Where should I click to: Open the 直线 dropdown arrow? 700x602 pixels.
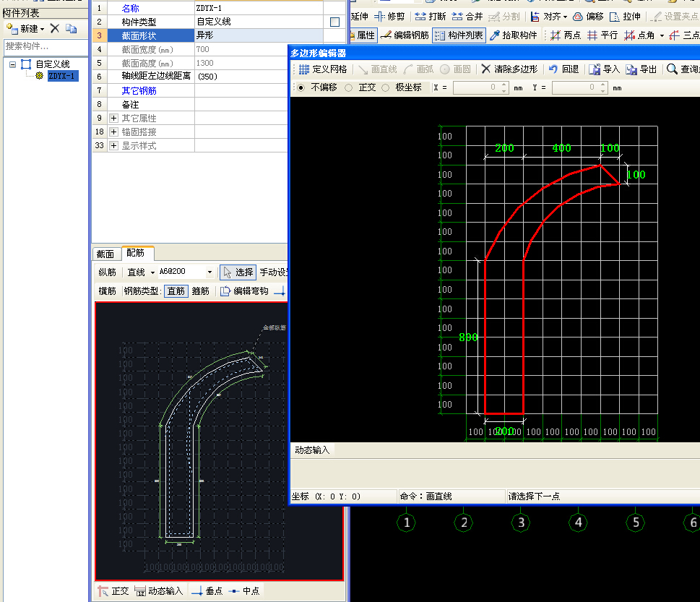152,272
